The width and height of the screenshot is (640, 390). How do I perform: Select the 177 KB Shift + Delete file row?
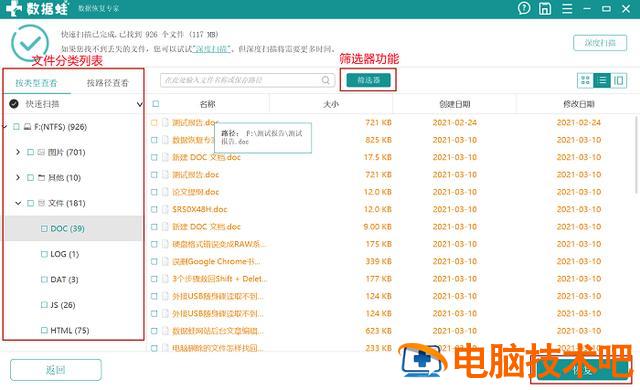tap(392, 279)
